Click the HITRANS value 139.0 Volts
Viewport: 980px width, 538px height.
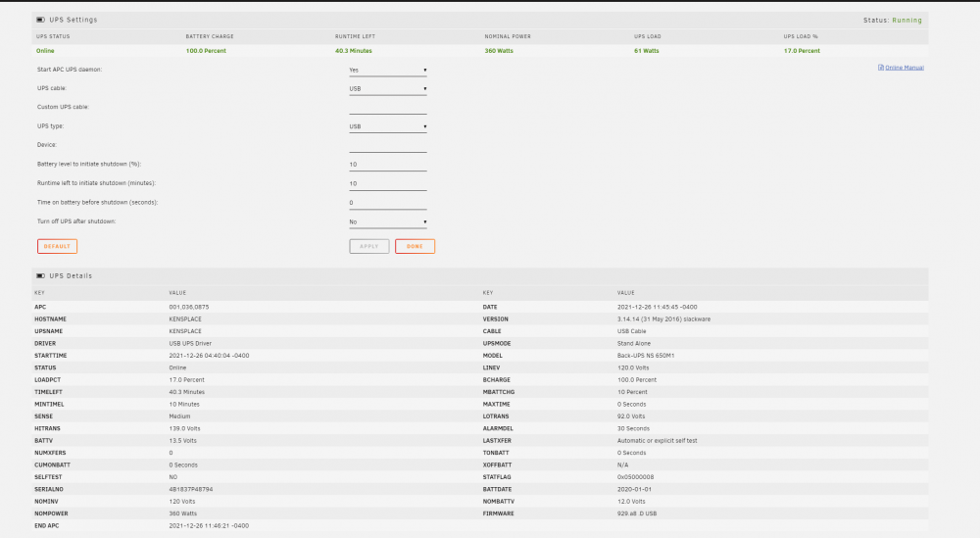tap(184, 428)
